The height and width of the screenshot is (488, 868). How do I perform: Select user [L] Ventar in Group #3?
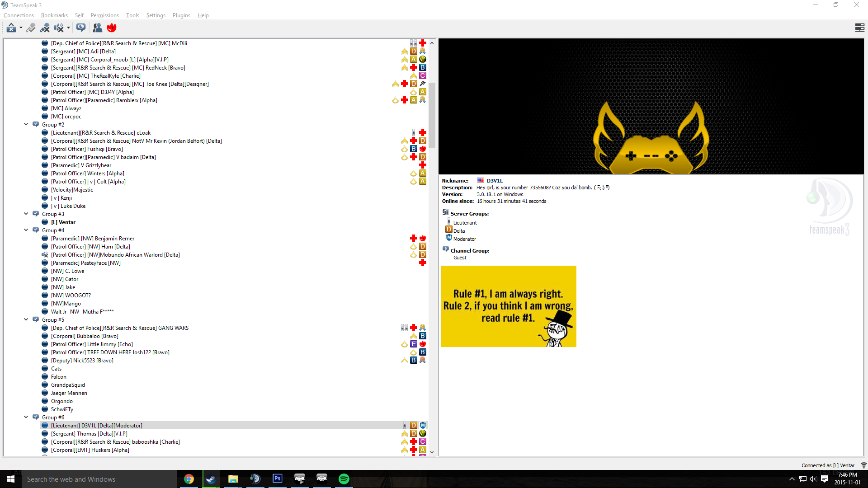pyautogui.click(x=63, y=222)
